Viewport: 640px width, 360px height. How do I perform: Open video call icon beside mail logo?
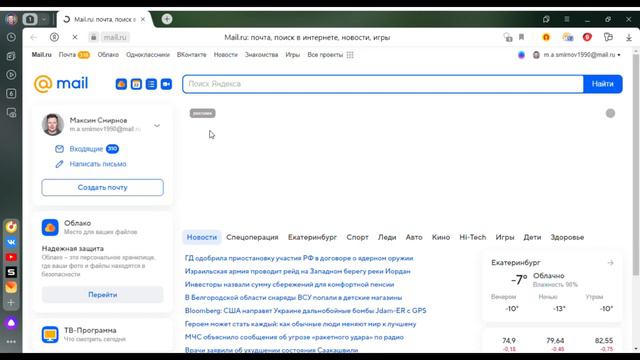click(166, 84)
